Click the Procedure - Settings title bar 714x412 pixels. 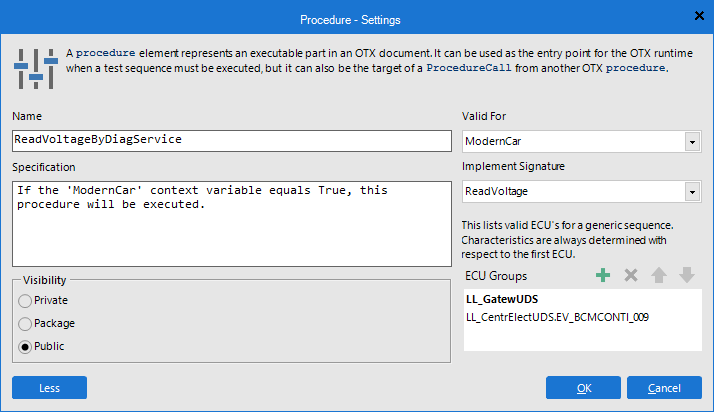(x=356, y=17)
